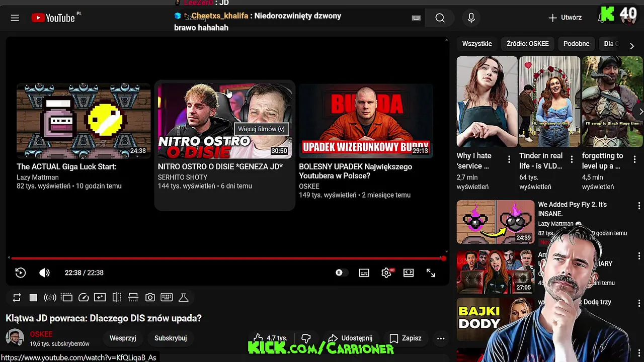The width and height of the screenshot is (644, 362).
Task: Open the on-screen keyboard in search box
Action: [x=416, y=18]
